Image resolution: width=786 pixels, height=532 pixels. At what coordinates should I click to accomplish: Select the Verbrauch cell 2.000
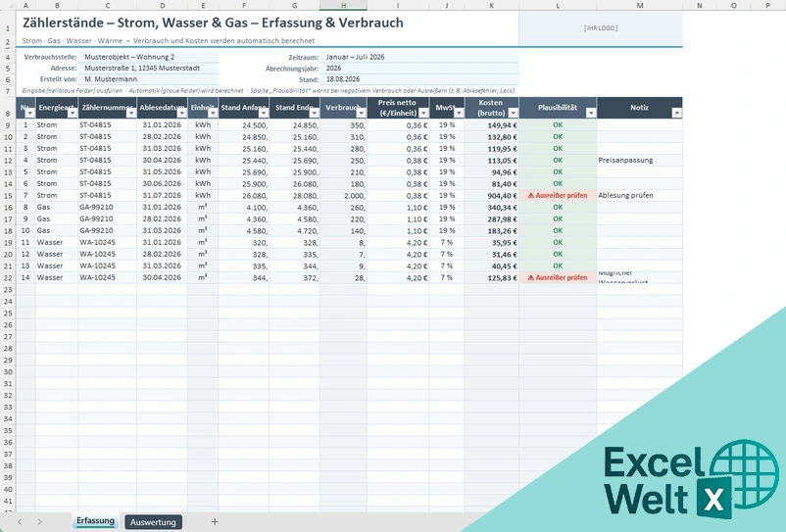(x=343, y=195)
